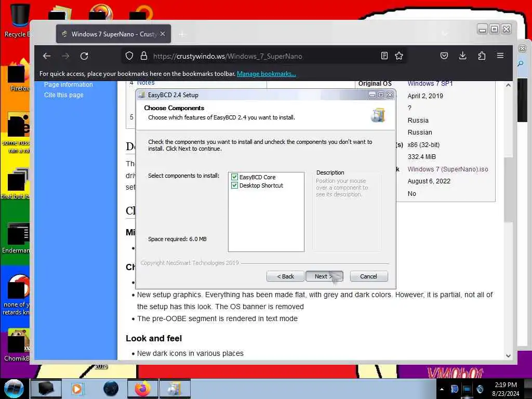Open the extensions puzzle icon

pos(482,56)
